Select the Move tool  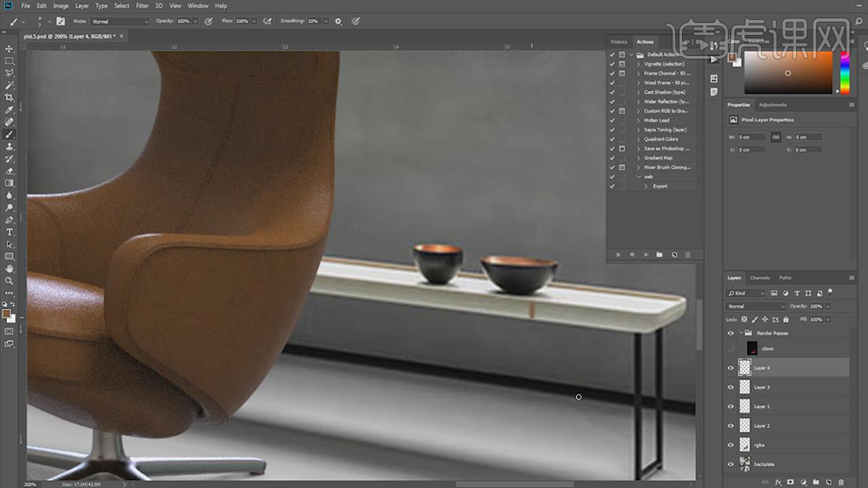tap(10, 49)
